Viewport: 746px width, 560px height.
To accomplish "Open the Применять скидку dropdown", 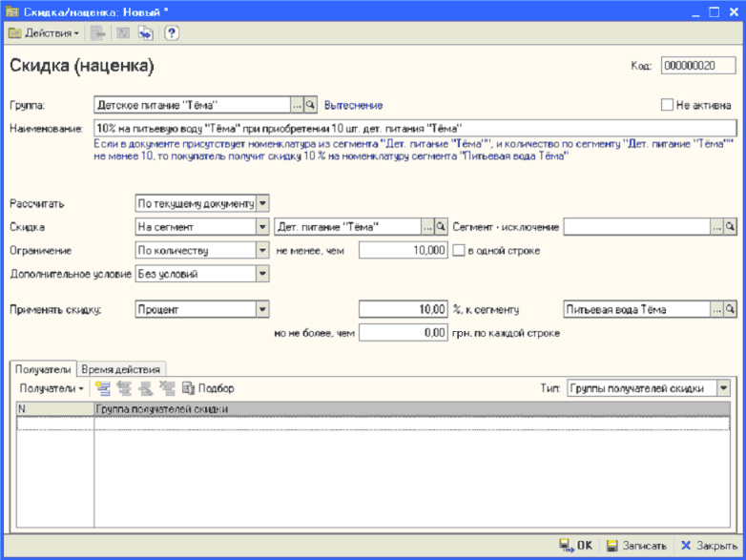I will pyautogui.click(x=262, y=309).
